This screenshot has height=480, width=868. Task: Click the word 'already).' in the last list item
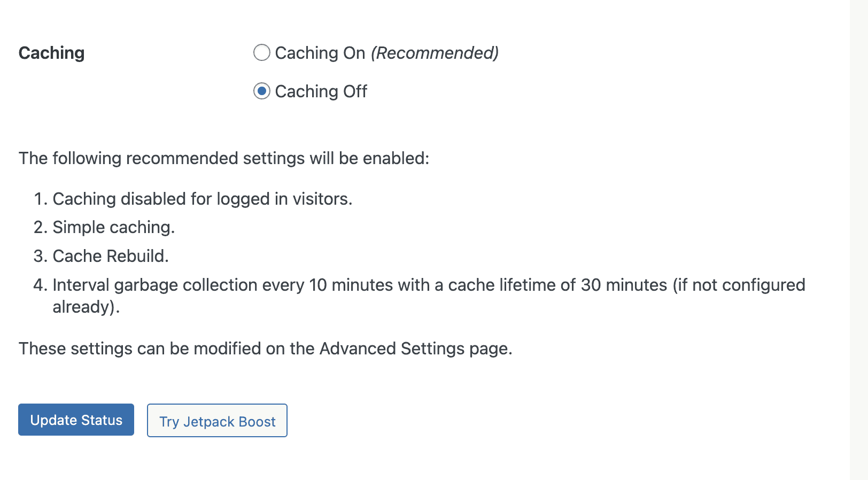click(86, 307)
